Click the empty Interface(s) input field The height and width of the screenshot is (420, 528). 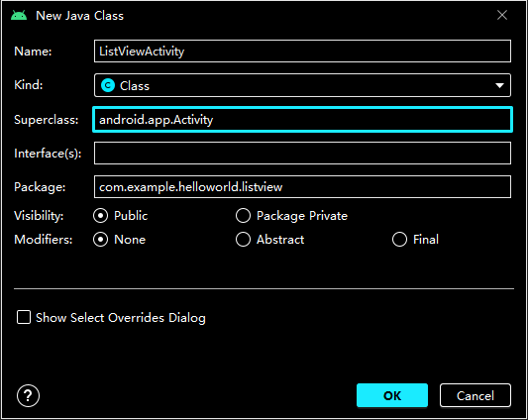(302, 154)
